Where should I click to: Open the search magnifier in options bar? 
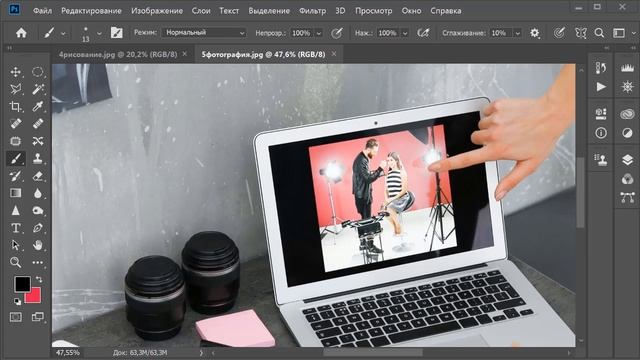click(599, 33)
